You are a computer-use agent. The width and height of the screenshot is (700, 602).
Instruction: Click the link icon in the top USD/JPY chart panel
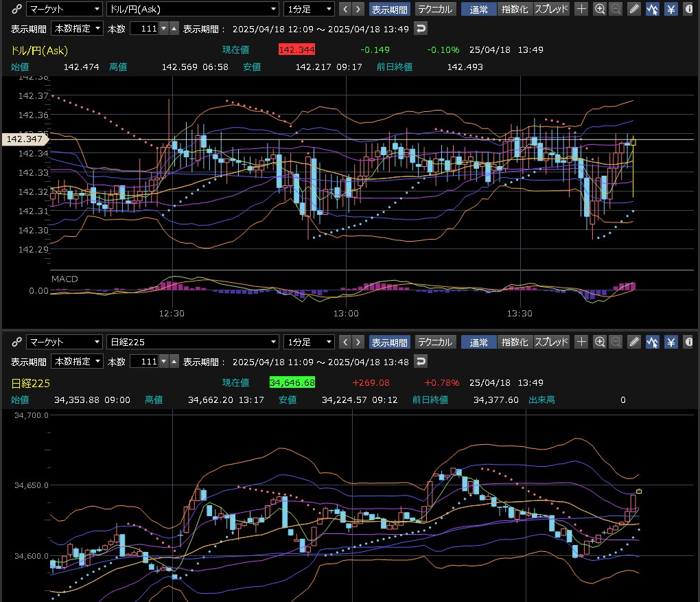[x=16, y=9]
